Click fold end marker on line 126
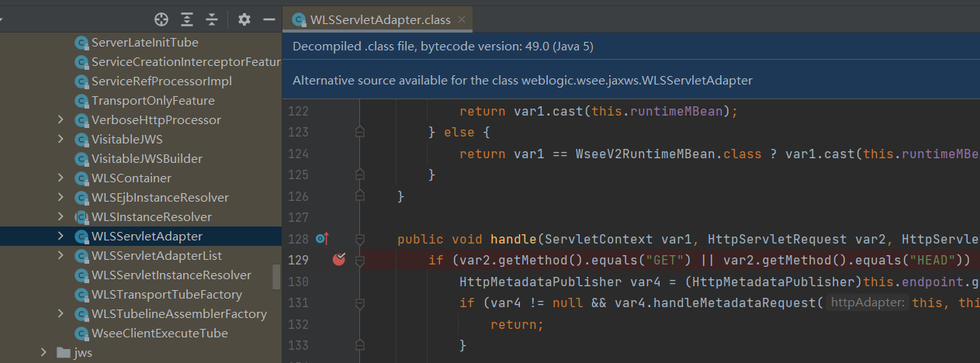 click(359, 196)
